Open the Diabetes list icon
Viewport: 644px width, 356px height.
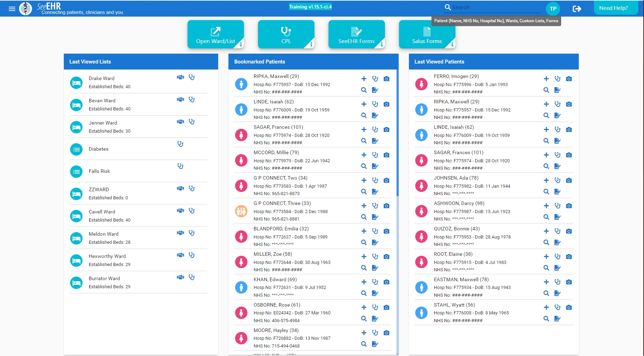point(76,150)
